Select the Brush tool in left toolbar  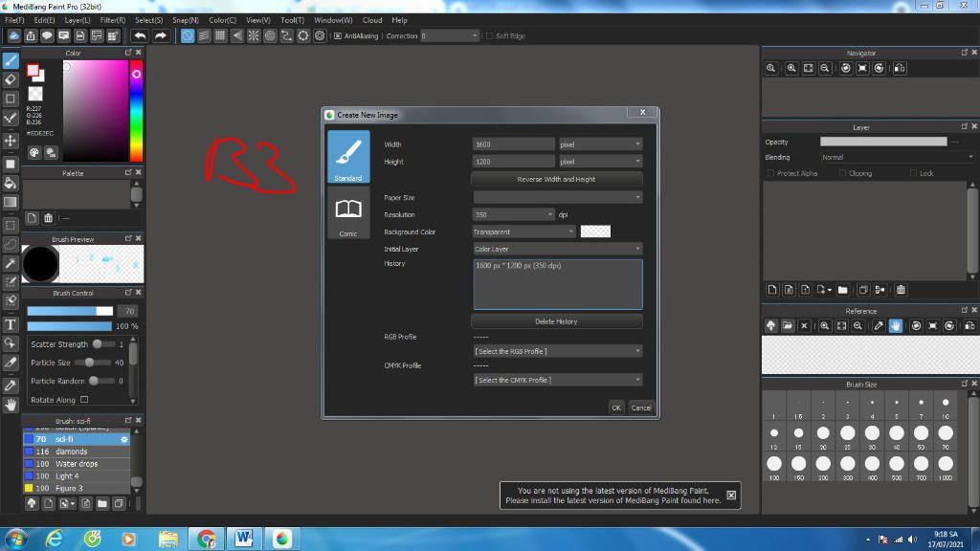click(x=10, y=60)
